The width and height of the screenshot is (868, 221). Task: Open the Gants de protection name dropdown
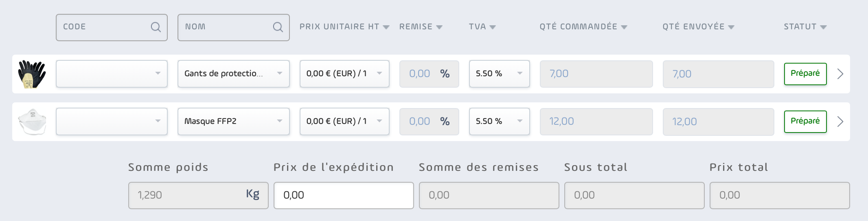234,74
